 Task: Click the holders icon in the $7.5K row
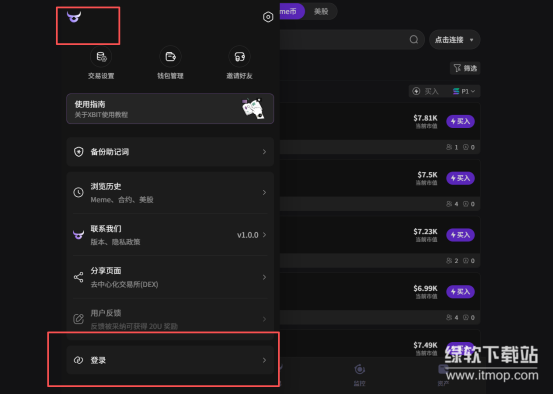pos(449,204)
